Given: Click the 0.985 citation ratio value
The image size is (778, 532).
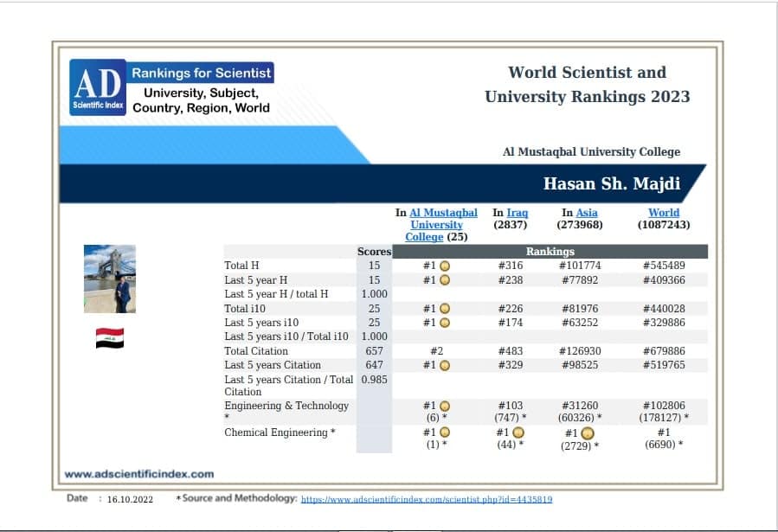Looking at the screenshot, I should click(374, 379).
